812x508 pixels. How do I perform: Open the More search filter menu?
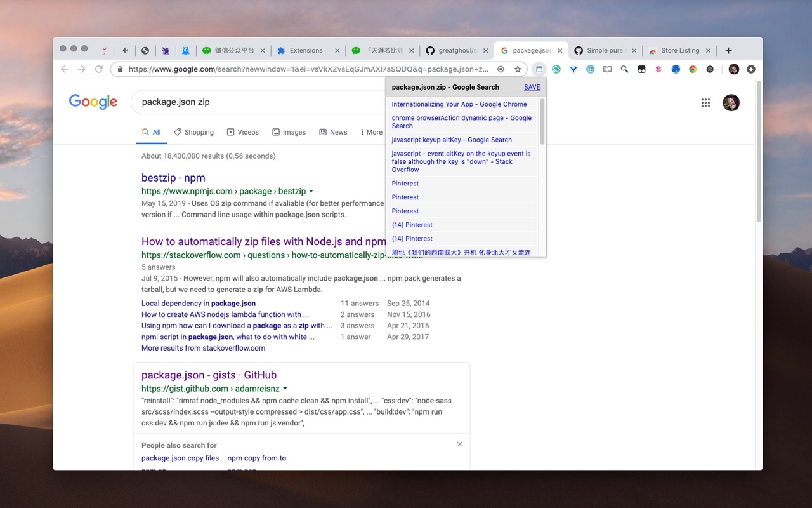coord(371,132)
